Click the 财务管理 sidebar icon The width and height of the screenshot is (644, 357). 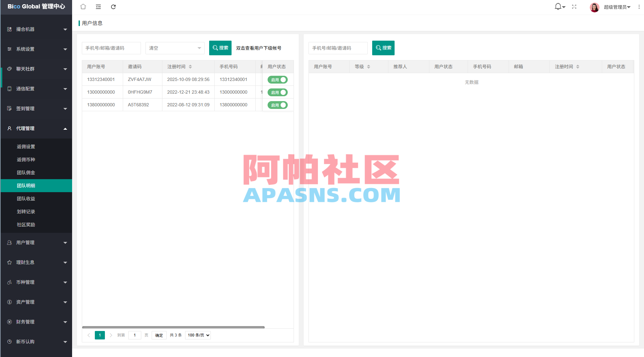[x=9, y=322]
